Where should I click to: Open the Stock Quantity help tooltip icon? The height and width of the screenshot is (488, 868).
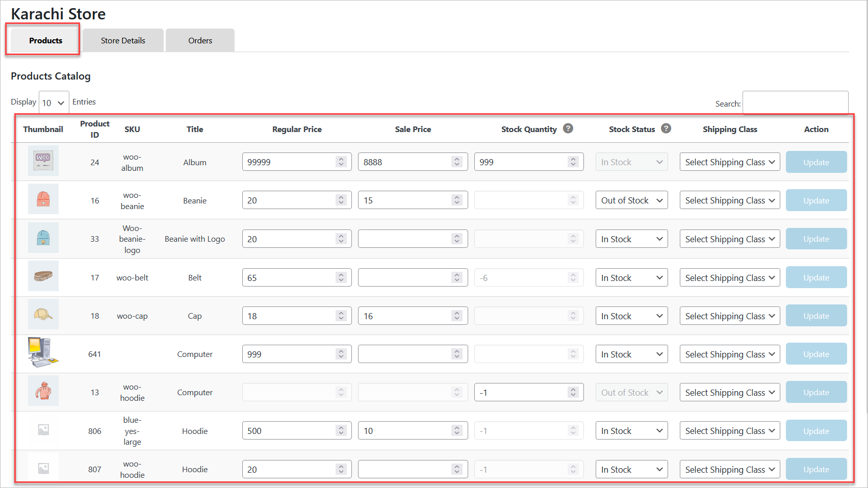pos(568,129)
